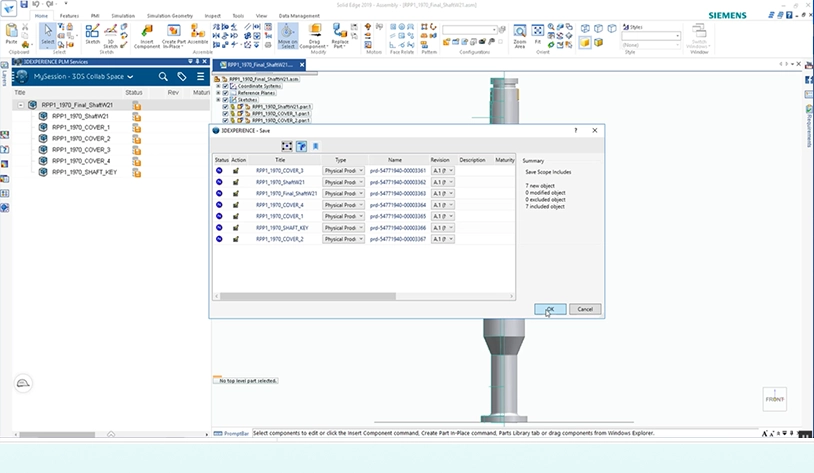
Task: Click the Zoom Area tool
Action: 520,36
